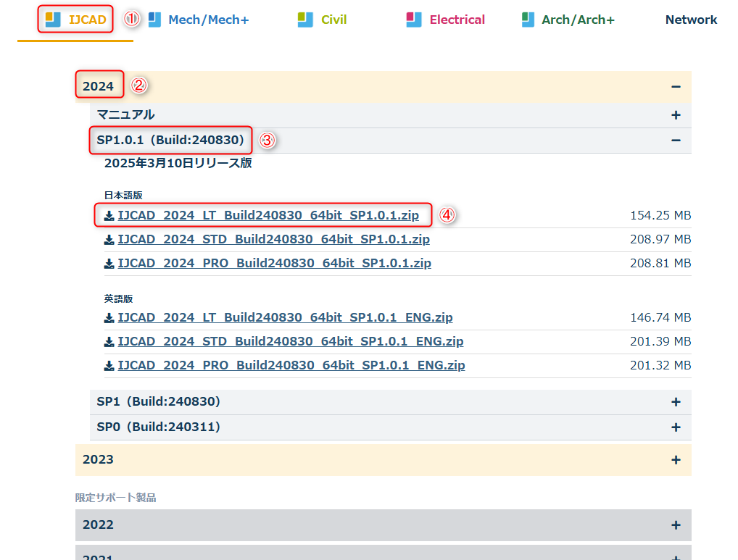Click download icon beside Japanese LT zip
This screenshot has height=560, width=738.
109,216
